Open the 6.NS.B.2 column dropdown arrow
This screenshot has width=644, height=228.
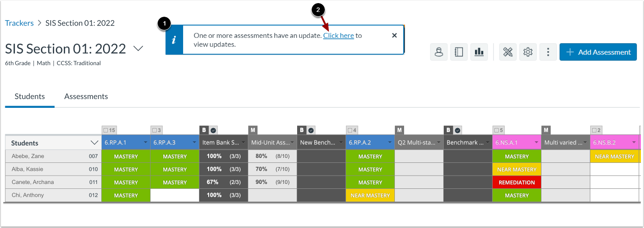pos(634,143)
